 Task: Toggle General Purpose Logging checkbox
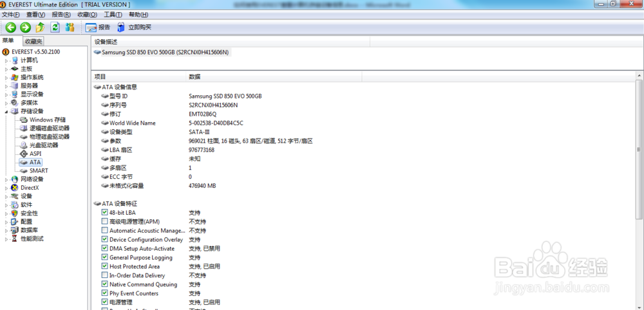[104, 257]
